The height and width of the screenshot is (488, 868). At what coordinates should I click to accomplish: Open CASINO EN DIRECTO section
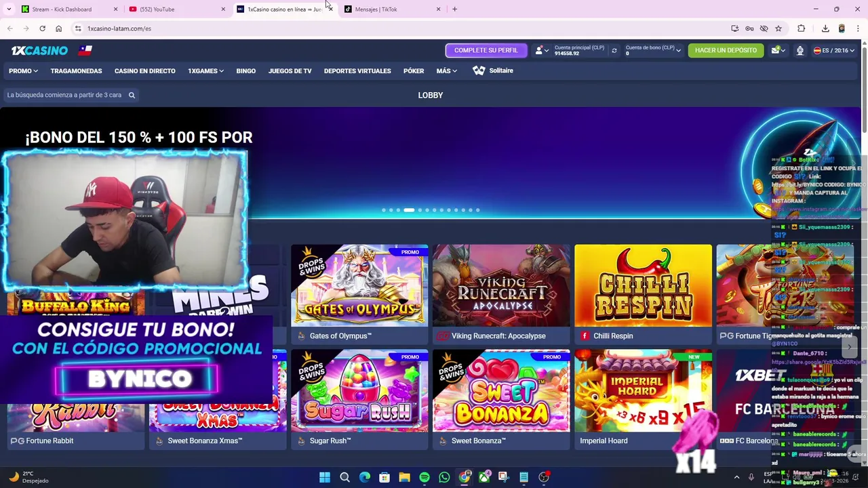coord(144,70)
